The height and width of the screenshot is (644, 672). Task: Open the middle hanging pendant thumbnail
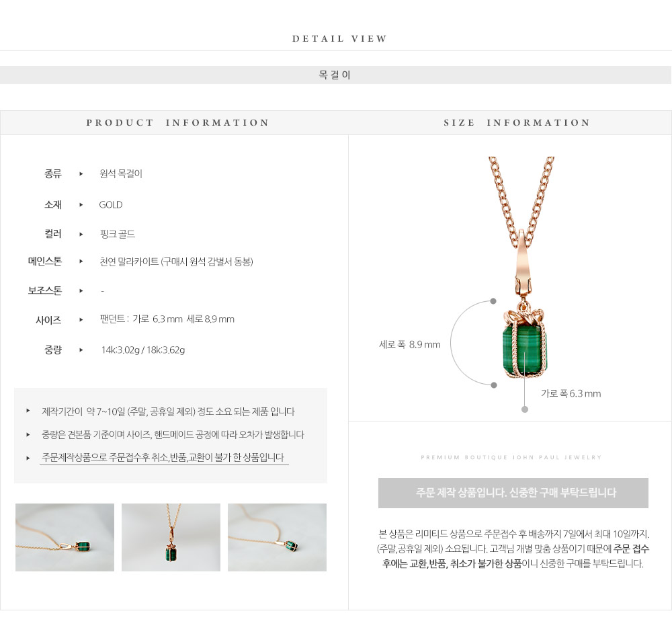click(171, 537)
